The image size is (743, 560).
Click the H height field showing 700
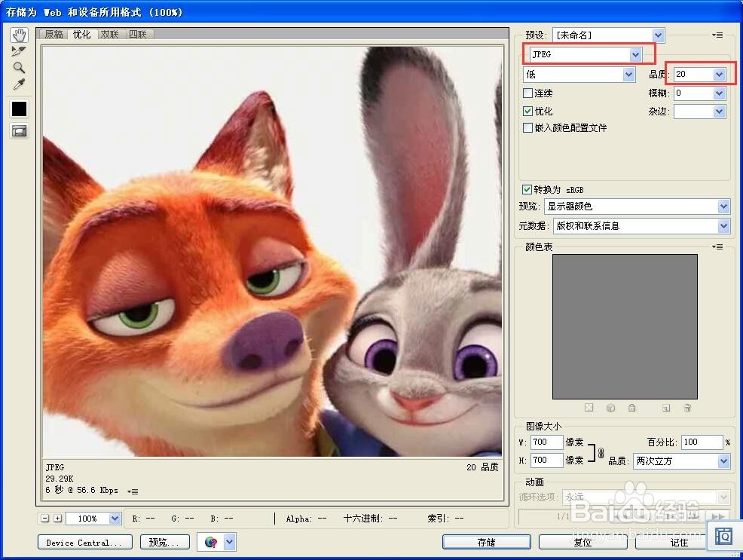(x=546, y=460)
